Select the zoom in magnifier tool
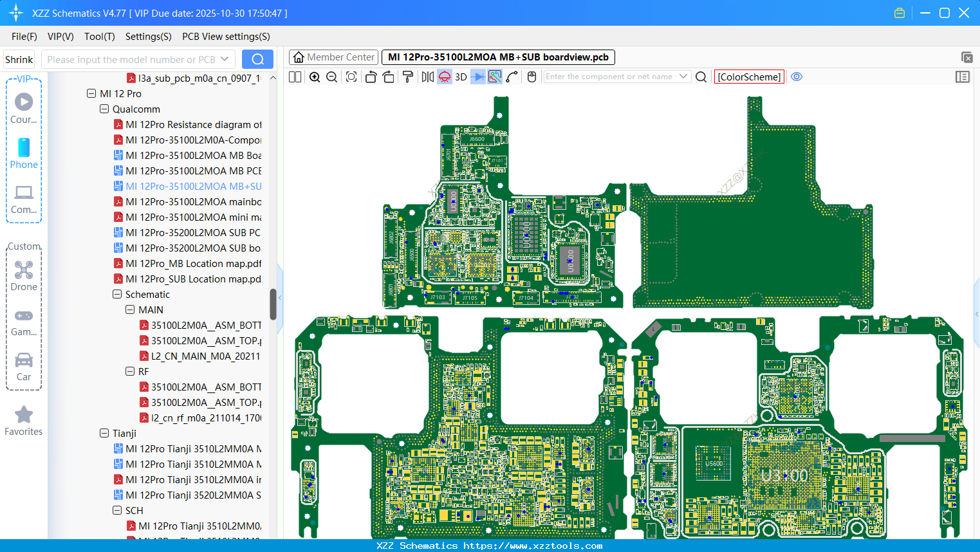 click(315, 77)
